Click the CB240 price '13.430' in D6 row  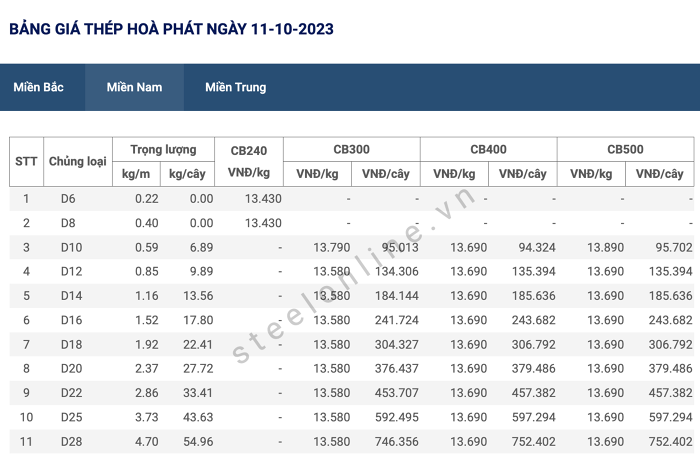pyautogui.click(x=263, y=199)
